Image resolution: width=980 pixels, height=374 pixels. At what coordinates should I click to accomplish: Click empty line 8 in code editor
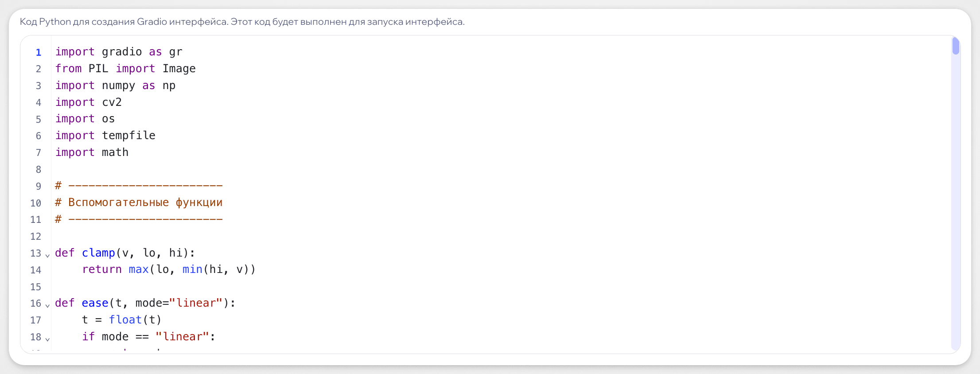pyautogui.click(x=501, y=169)
